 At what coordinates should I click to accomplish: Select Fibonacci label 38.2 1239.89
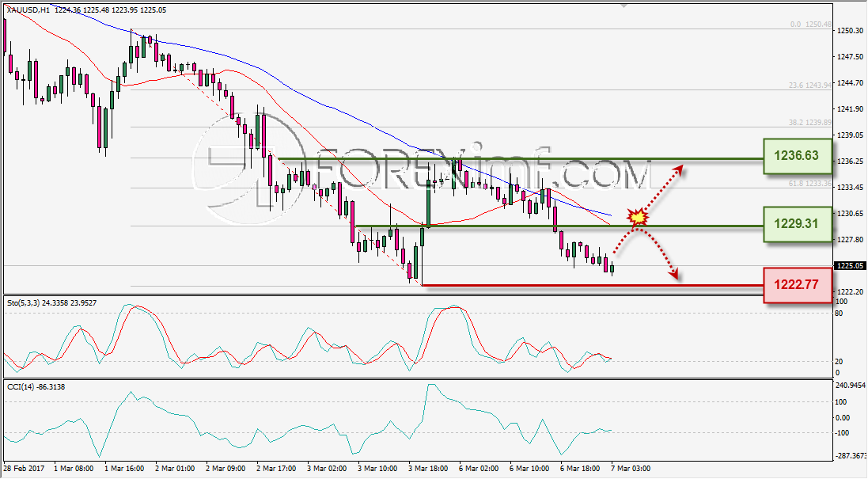click(810, 123)
